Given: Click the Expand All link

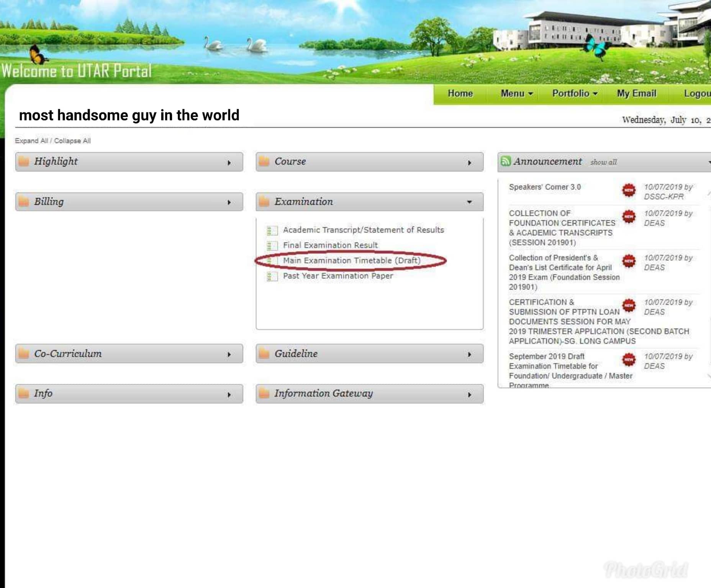Looking at the screenshot, I should (31, 140).
